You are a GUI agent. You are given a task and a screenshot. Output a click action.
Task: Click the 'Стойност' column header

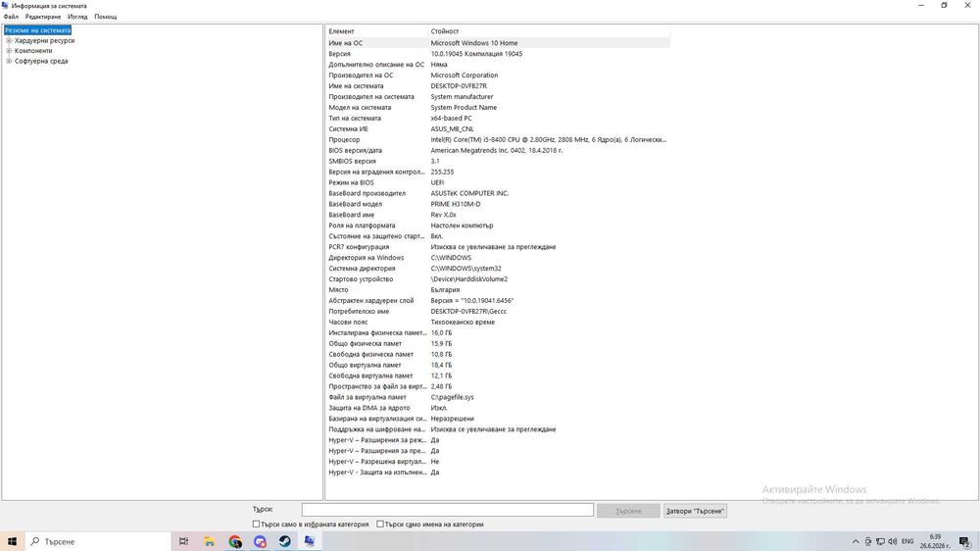click(549, 31)
